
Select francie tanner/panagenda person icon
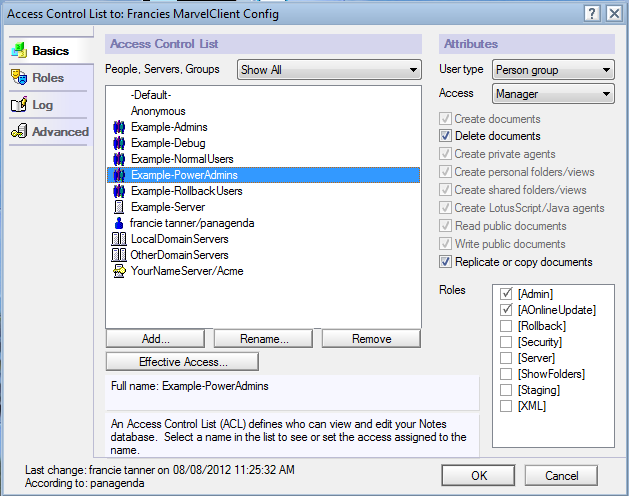119,223
